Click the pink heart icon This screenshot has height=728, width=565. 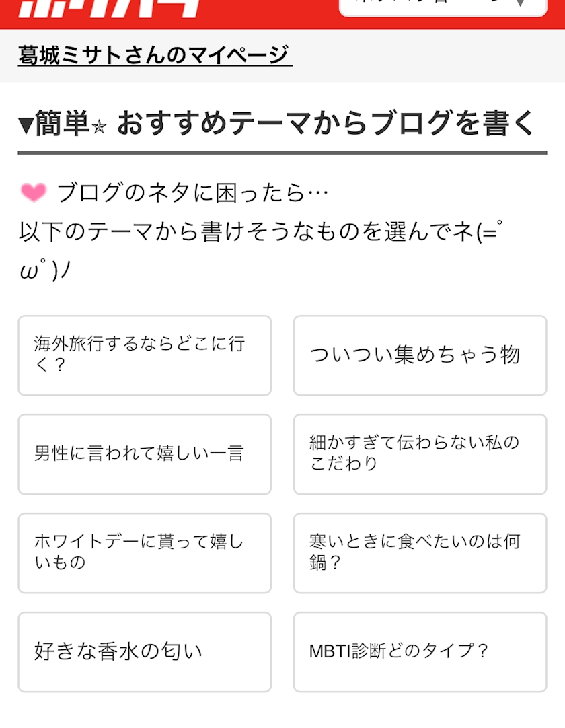tap(33, 193)
